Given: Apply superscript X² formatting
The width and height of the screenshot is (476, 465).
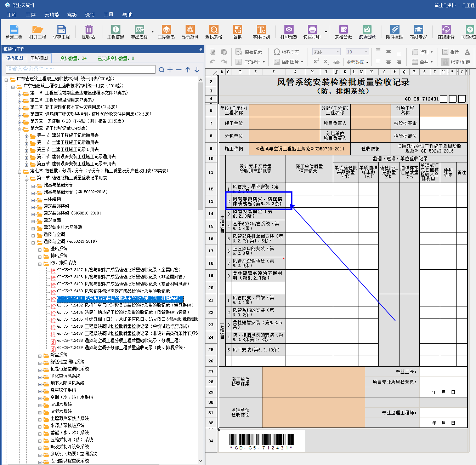Looking at the screenshot, I should [316, 62].
